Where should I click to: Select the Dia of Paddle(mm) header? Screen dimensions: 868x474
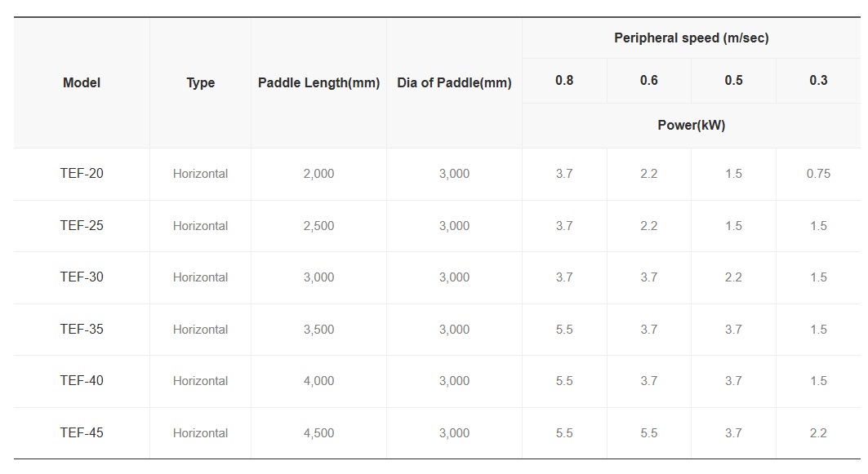tap(454, 82)
